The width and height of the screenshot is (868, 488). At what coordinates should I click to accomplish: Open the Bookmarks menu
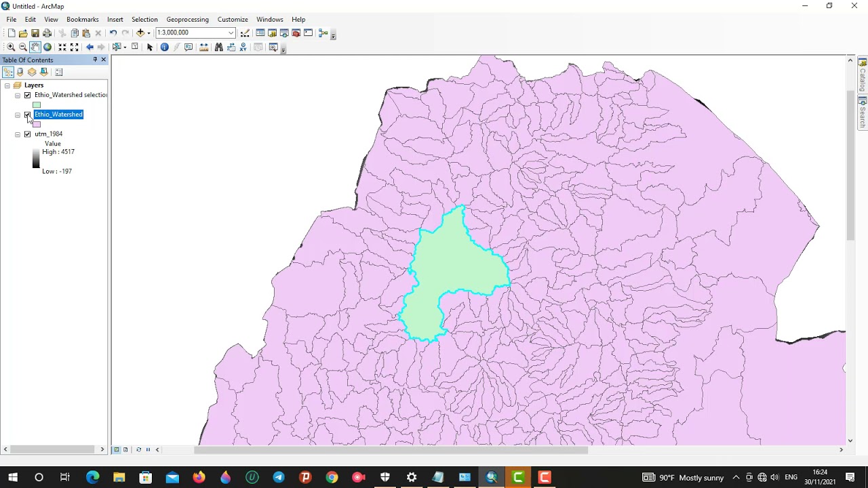pyautogui.click(x=83, y=19)
